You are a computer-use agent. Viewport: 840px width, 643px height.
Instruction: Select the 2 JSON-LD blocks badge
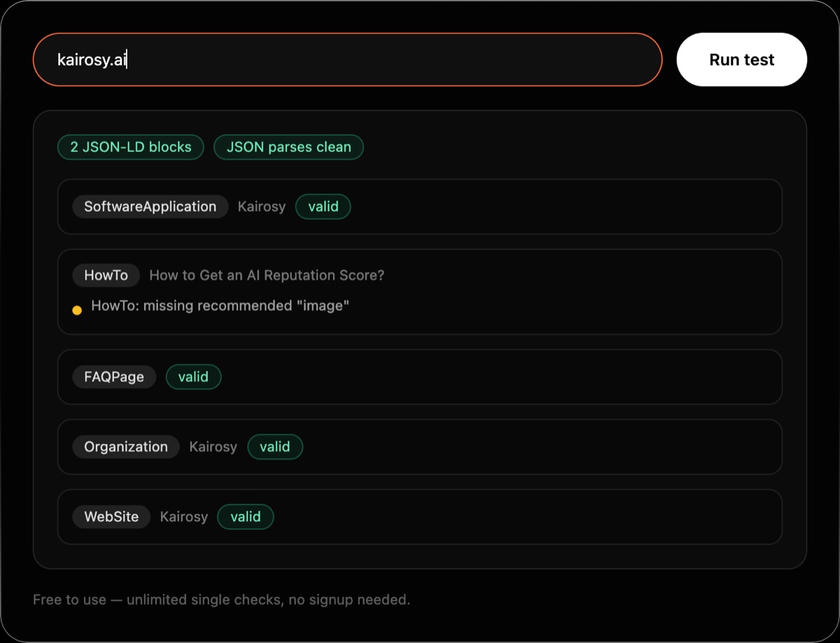click(131, 147)
